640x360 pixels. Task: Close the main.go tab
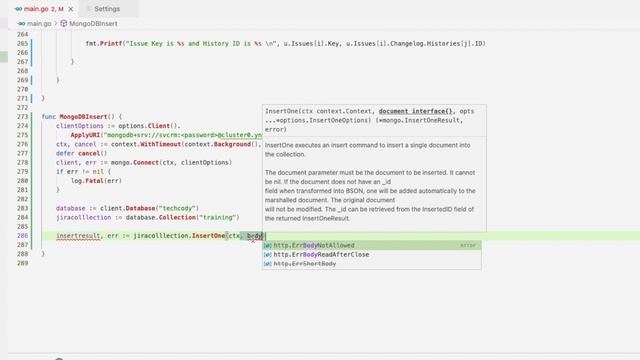[71, 9]
